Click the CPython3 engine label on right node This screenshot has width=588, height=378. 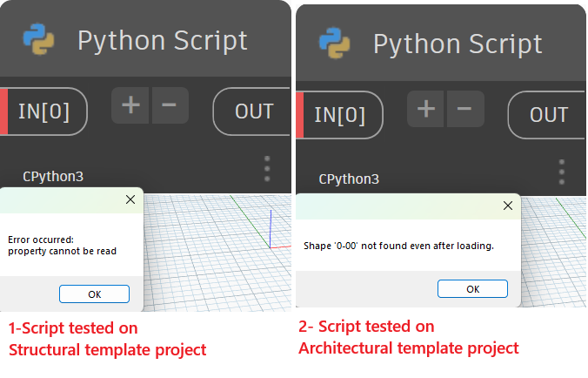pos(349,179)
